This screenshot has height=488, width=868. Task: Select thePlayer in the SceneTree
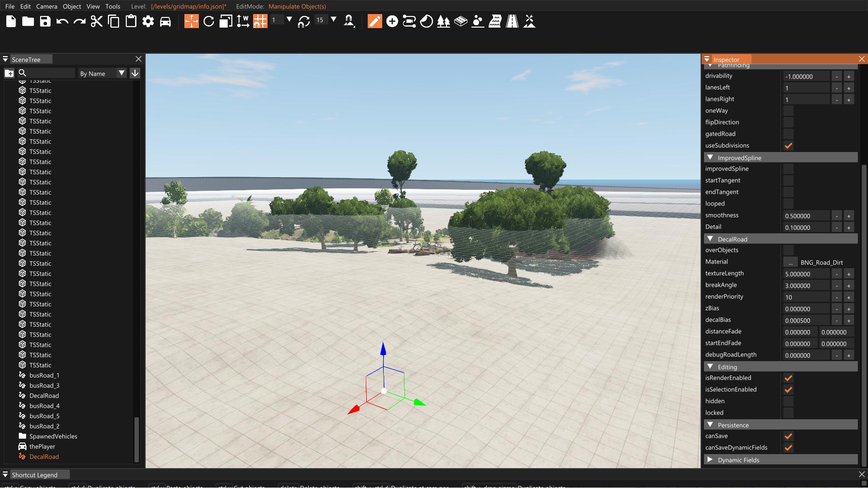point(42,446)
